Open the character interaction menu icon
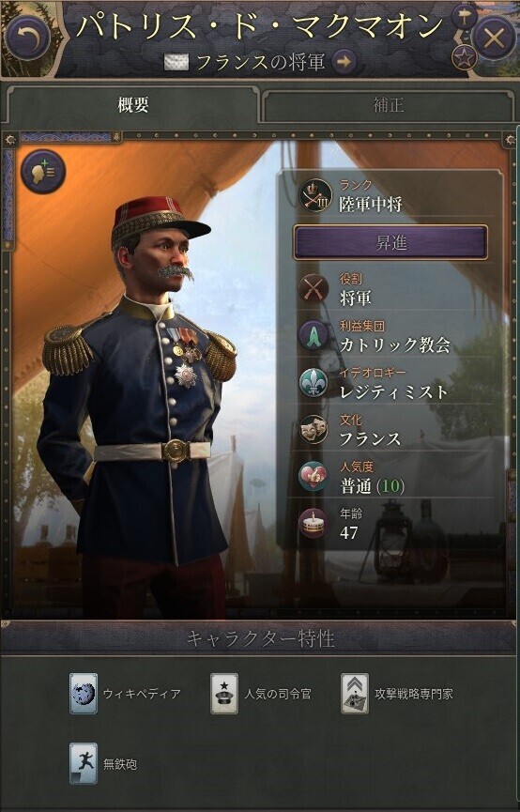Screen dimensions: 520x812 tap(43, 172)
